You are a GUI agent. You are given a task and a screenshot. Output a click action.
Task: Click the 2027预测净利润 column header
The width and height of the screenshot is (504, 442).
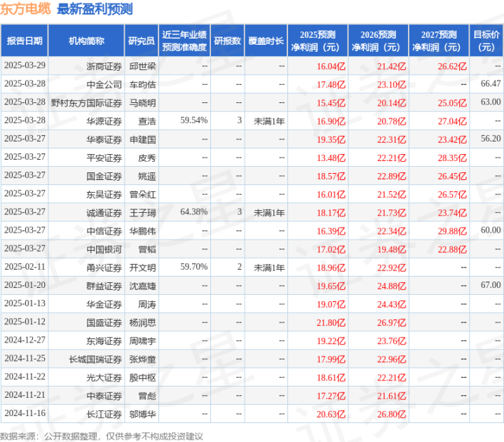tap(439, 41)
